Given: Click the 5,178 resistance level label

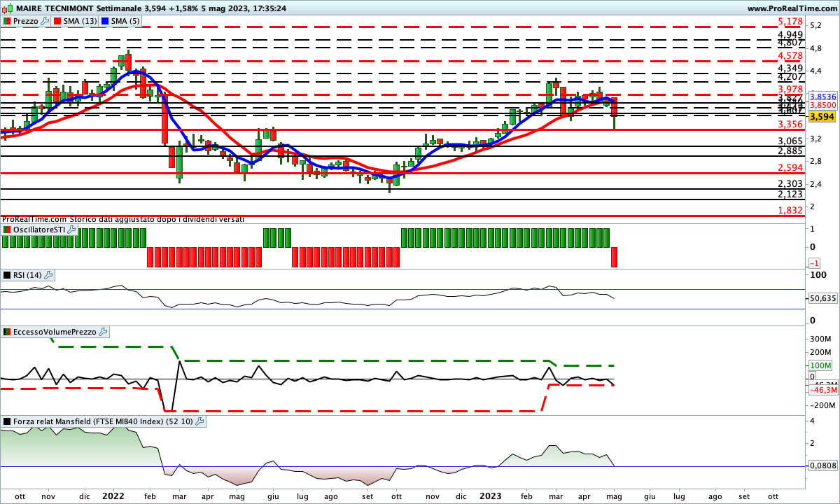Looking at the screenshot, I should pyautogui.click(x=790, y=22).
